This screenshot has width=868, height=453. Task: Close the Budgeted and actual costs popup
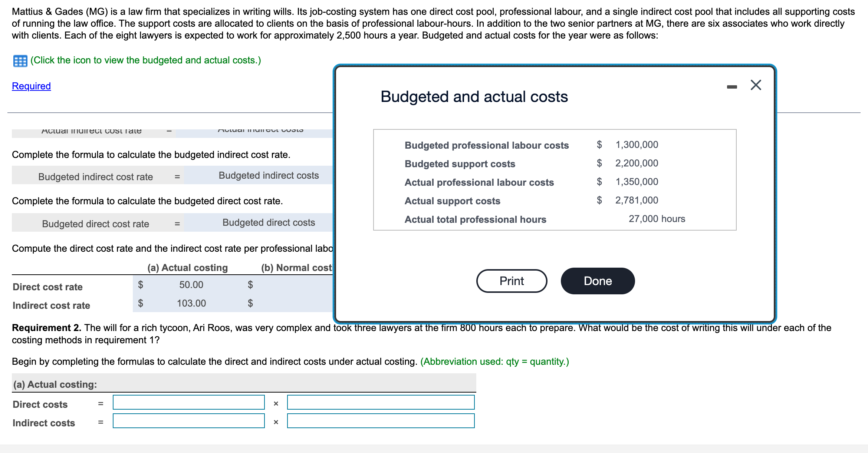[755, 85]
